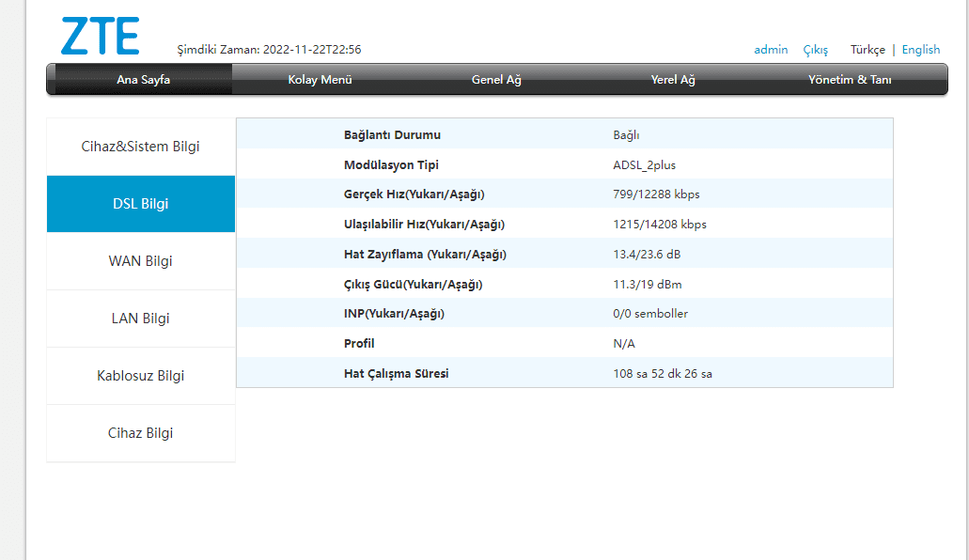Viewport: 969px width, 560px height.
Task: Show WAN Bilgi from the sidebar
Action: click(141, 261)
